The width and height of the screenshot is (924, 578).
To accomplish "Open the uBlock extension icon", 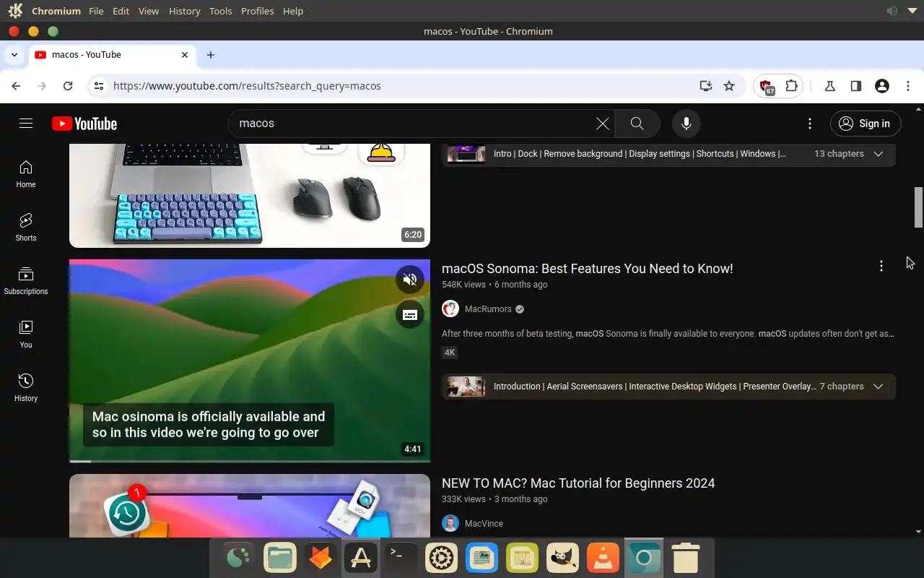I will (767, 87).
